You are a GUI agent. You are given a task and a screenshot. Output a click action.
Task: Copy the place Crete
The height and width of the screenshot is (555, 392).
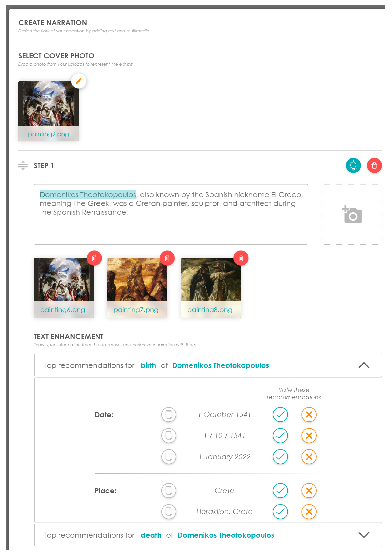[x=169, y=490]
